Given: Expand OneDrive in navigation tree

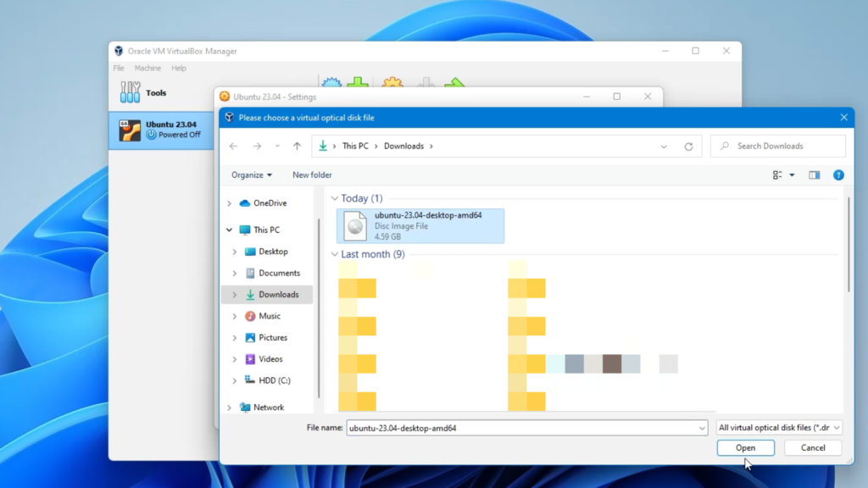Looking at the screenshot, I should point(229,203).
